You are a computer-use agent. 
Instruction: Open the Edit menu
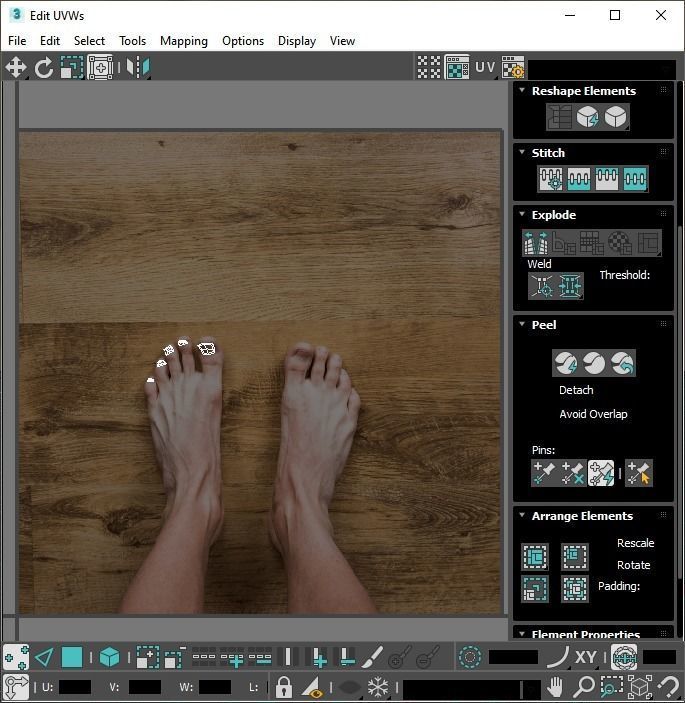50,41
